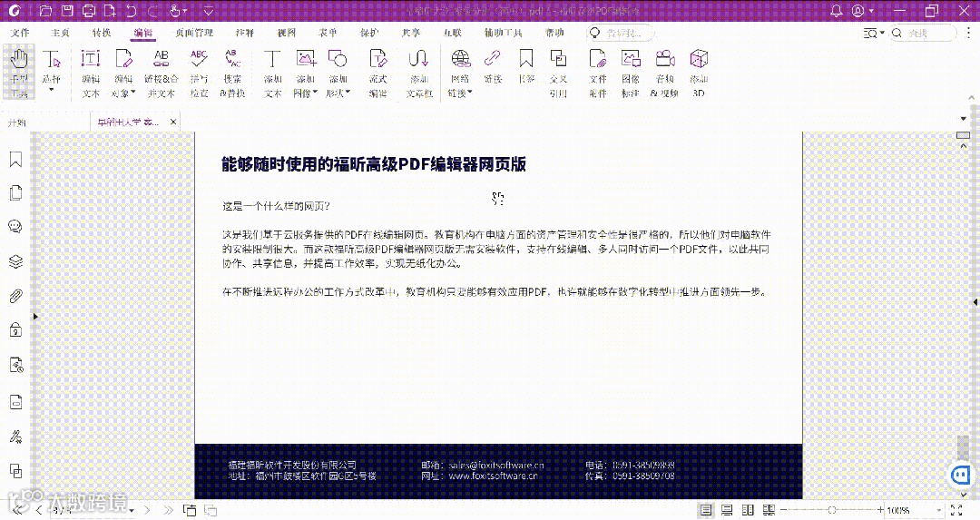
Task: Switch to the Convert (转换) tab
Action: coord(102,33)
